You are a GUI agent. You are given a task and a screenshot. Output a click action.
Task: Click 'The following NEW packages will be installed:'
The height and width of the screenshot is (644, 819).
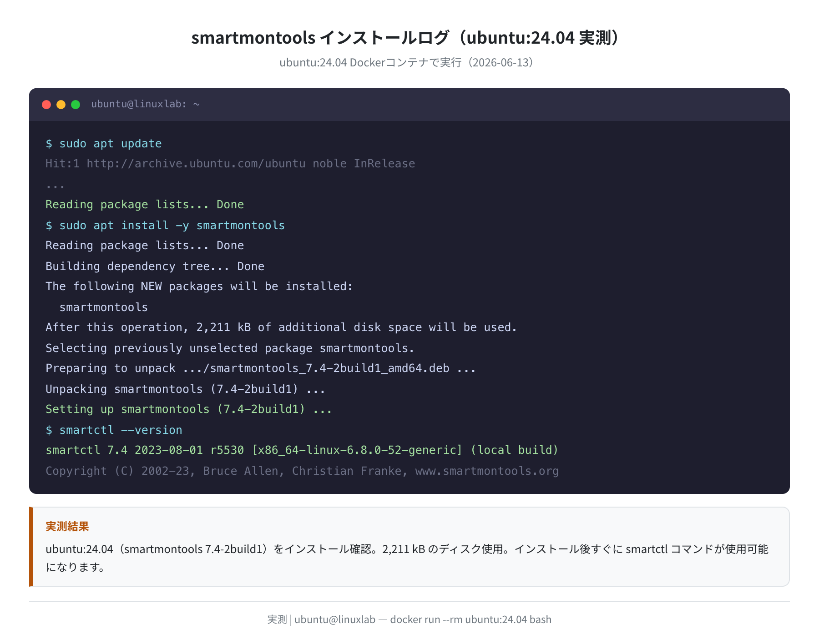[x=199, y=287]
